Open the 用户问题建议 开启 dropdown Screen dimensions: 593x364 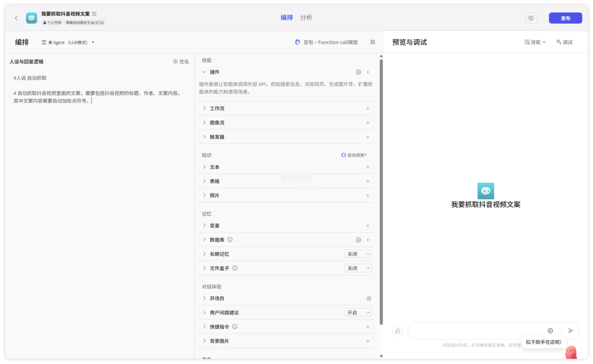pyautogui.click(x=358, y=313)
